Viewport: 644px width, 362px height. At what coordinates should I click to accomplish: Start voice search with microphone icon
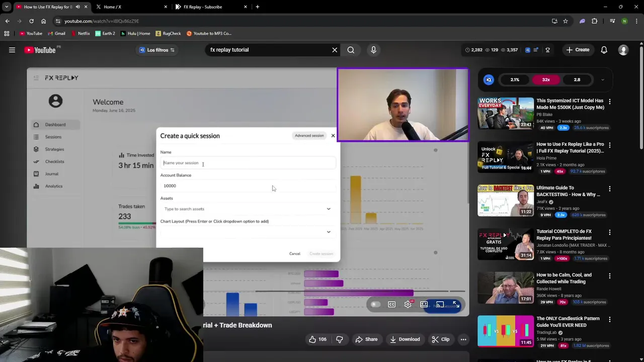pyautogui.click(x=373, y=50)
